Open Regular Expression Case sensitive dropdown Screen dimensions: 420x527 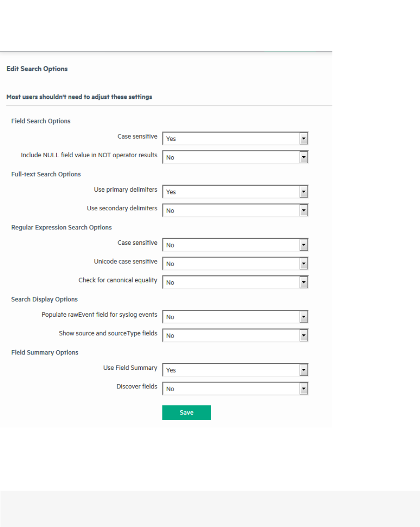click(235, 245)
